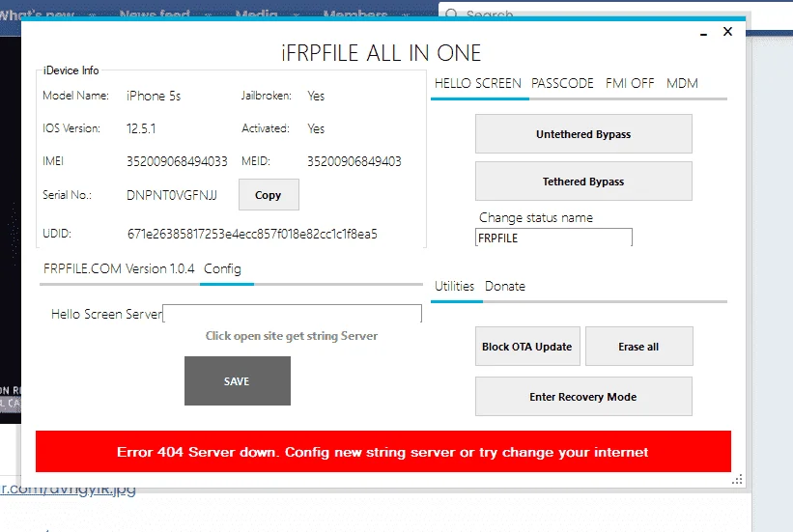Image resolution: width=793 pixels, height=532 pixels.
Task: Copy the serial number with Copy button
Action: click(269, 195)
